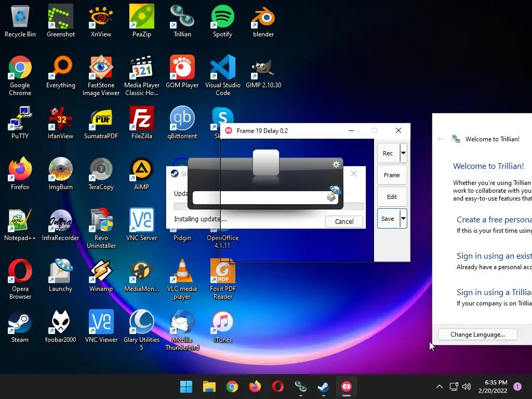
Task: Cancel the Steam update installation
Action: tap(344, 221)
